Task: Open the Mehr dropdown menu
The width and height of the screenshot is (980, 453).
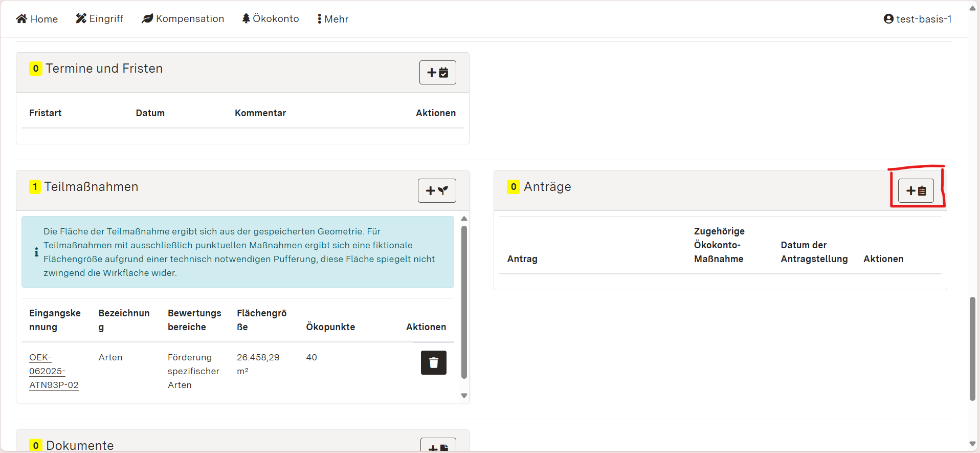Action: pyautogui.click(x=333, y=19)
